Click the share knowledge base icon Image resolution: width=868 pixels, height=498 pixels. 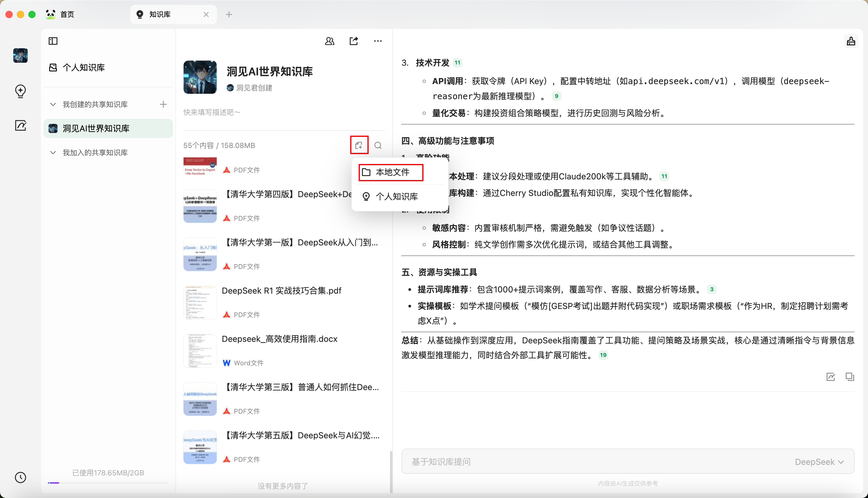point(354,41)
